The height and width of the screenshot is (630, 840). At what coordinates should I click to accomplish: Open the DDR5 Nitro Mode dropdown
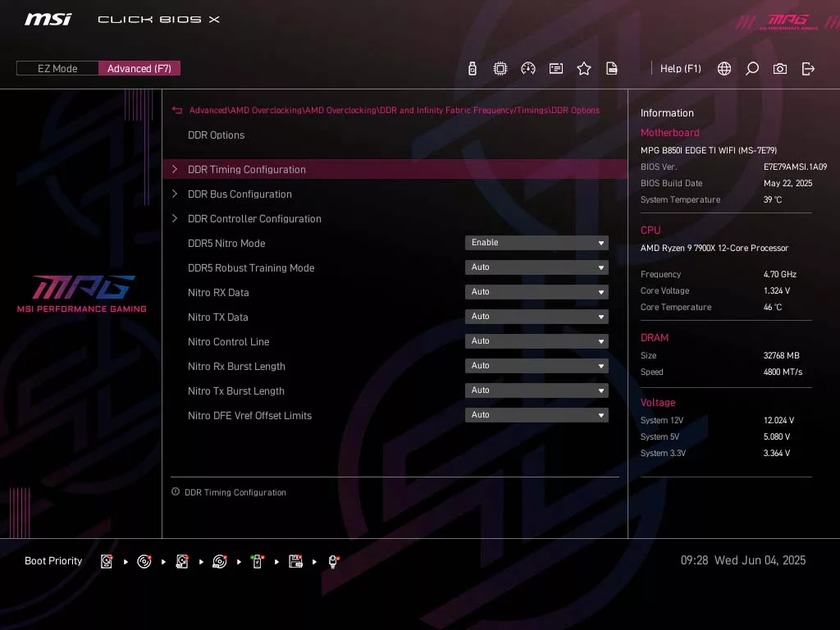(x=536, y=243)
